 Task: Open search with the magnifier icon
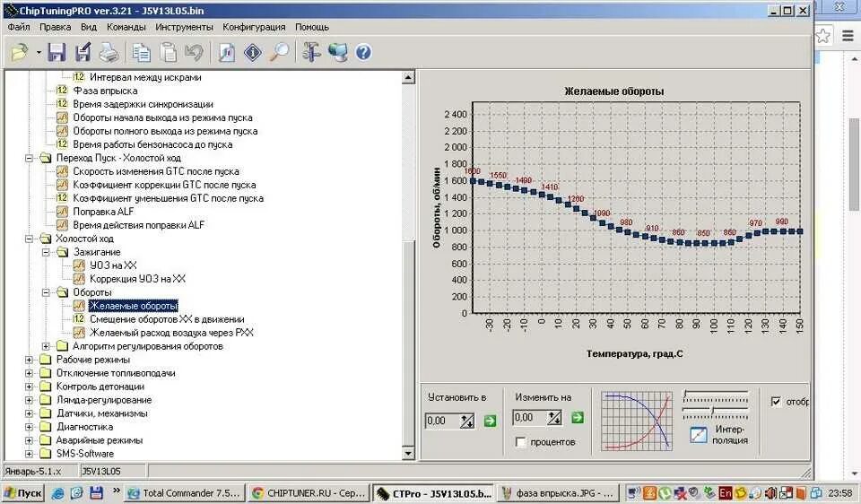(280, 53)
